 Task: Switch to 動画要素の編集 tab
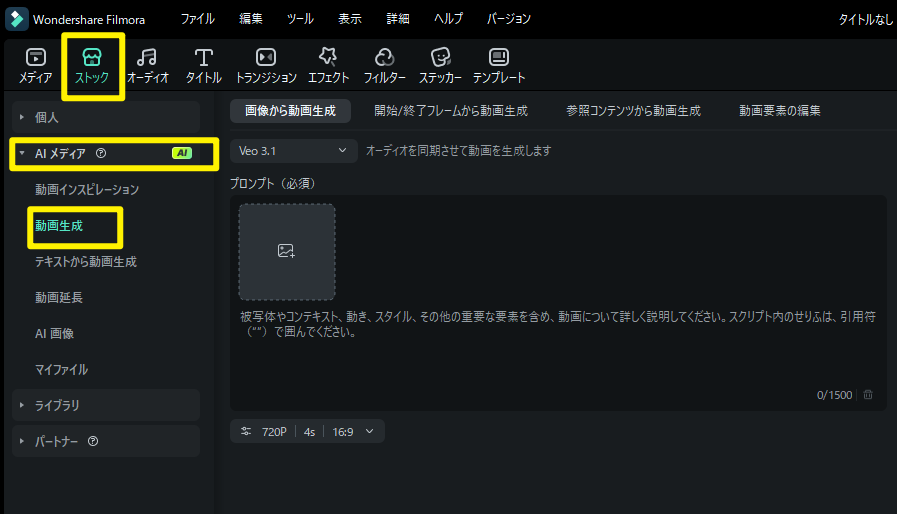[x=780, y=110]
